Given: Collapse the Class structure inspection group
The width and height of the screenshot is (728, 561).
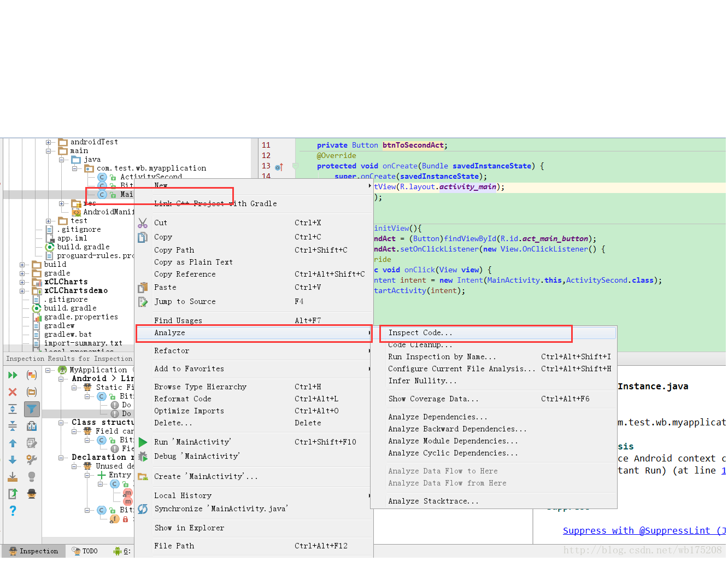Looking at the screenshot, I should click(x=61, y=423).
